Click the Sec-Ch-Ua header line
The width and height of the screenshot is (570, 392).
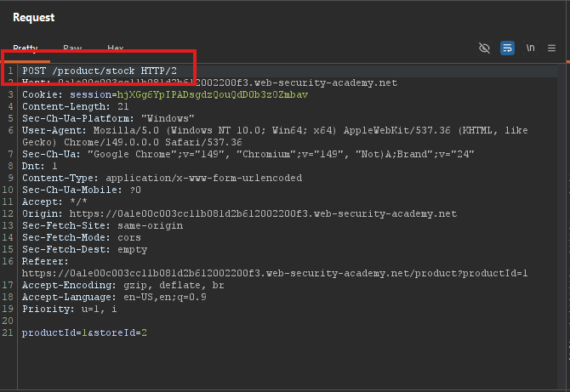pyautogui.click(x=248, y=154)
